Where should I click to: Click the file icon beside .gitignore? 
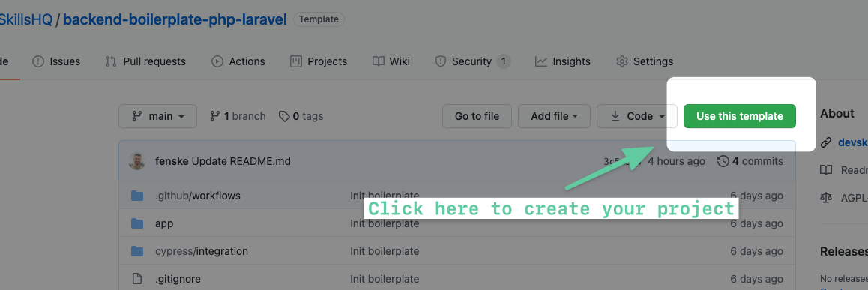point(137,279)
